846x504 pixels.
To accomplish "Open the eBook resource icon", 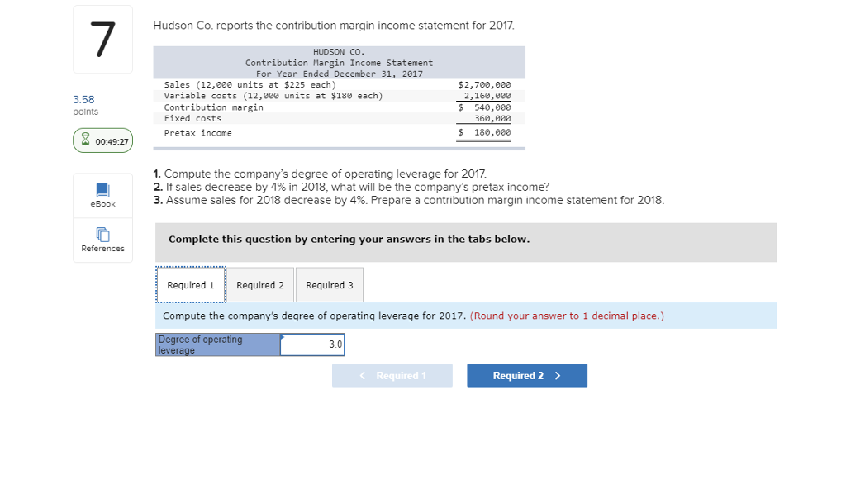I will pyautogui.click(x=102, y=190).
